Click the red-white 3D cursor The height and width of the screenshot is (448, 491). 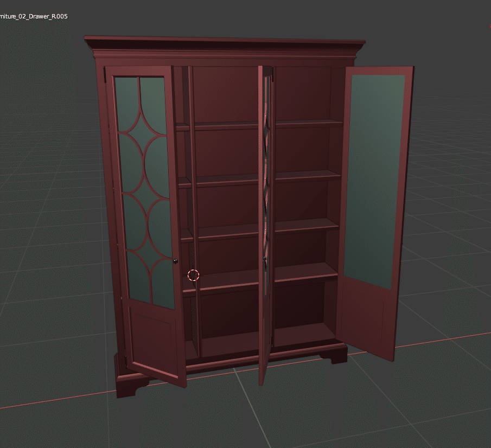193,275
